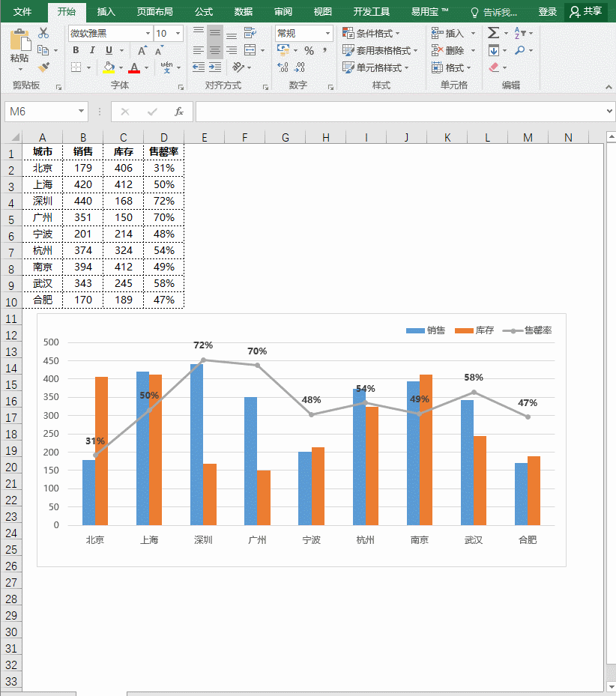Click the 共享 share button

pos(586,11)
